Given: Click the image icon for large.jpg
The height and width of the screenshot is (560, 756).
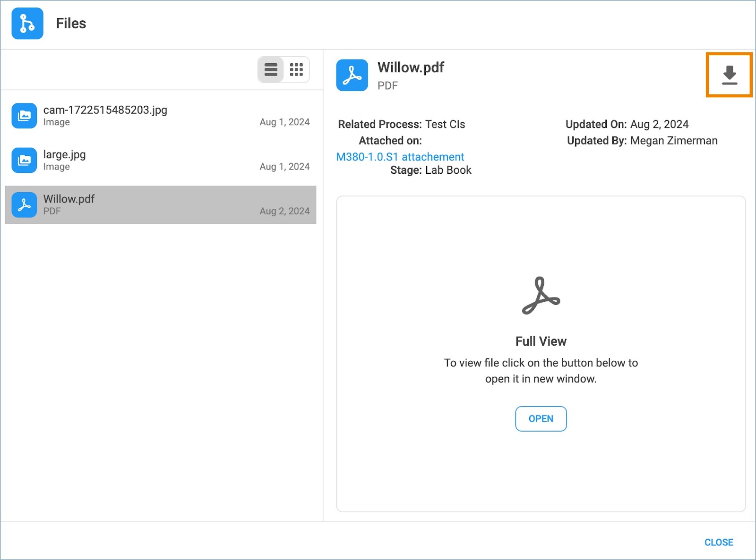Looking at the screenshot, I should pos(24,161).
